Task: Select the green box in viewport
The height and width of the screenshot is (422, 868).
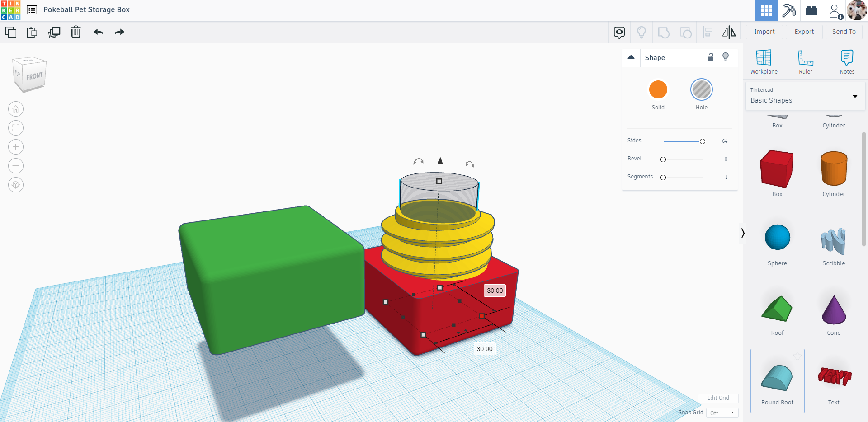Action: [x=271, y=280]
